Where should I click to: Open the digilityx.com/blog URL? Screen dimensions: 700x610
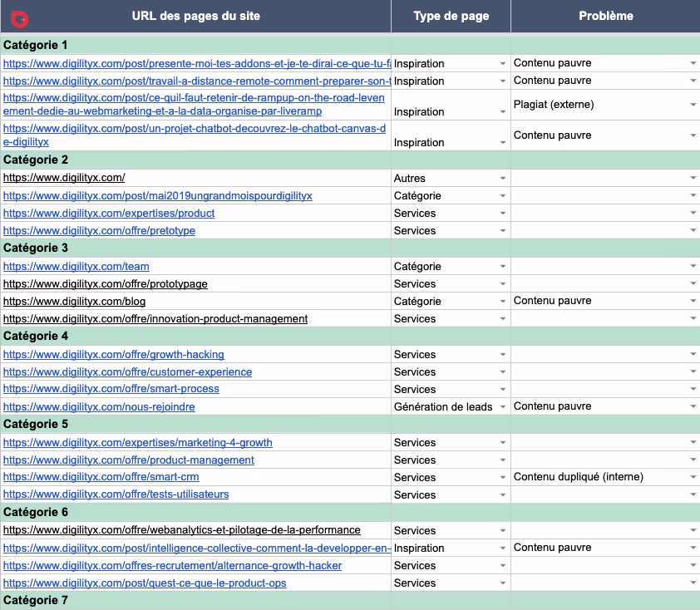(74, 301)
